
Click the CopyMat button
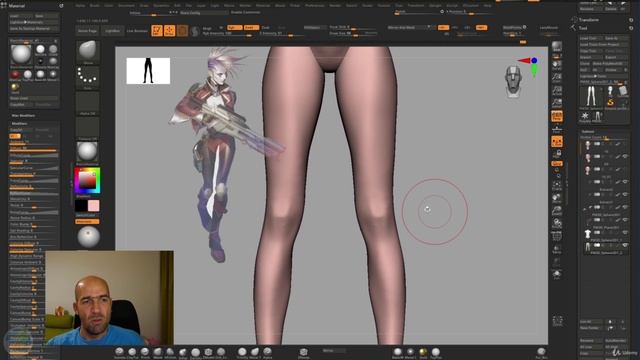[21, 104]
